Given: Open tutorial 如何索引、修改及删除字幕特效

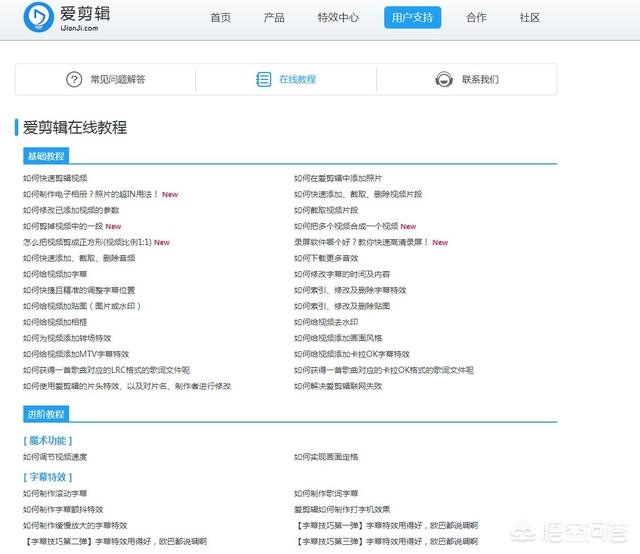Looking at the screenshot, I should coord(350,290).
